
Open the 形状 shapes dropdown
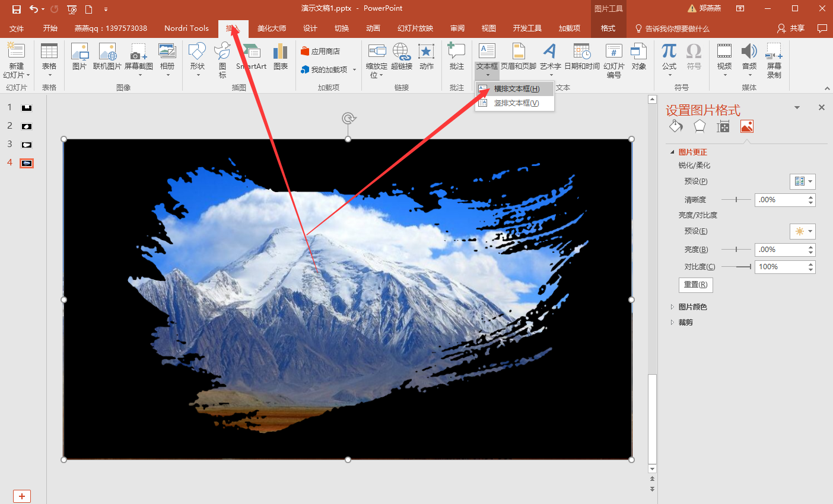(197, 59)
